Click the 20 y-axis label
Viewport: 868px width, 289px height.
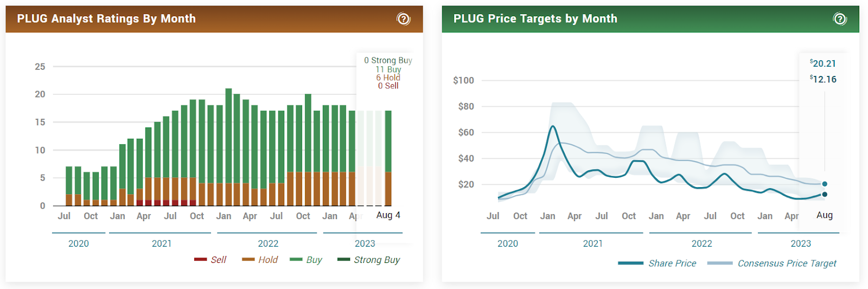pos(40,94)
